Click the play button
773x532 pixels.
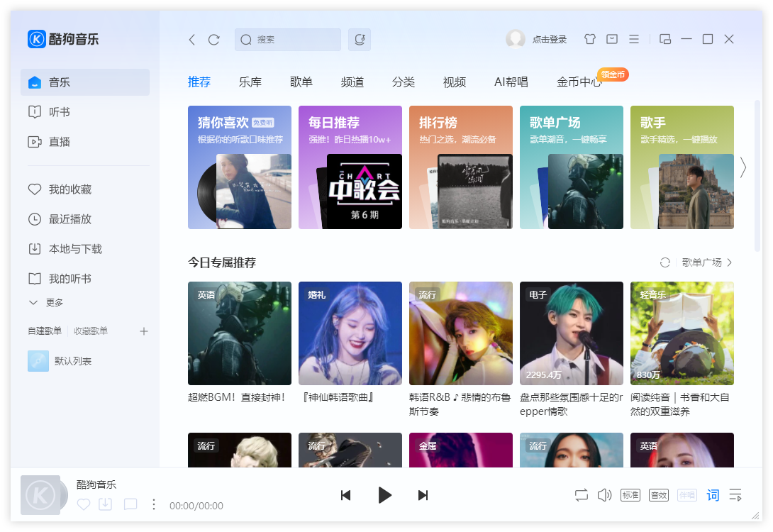384,495
